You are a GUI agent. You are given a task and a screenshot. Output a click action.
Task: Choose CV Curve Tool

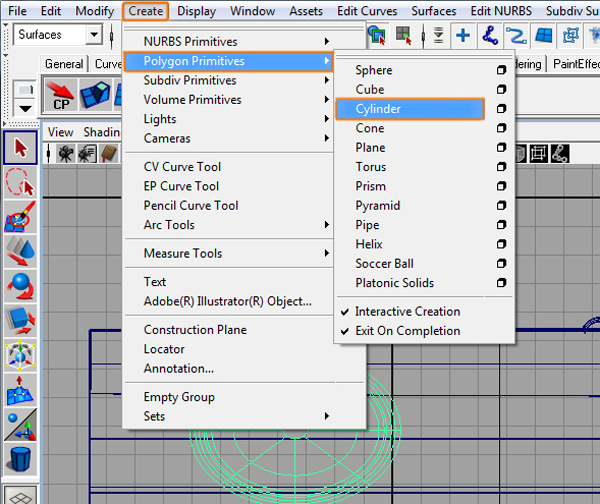[182, 167]
